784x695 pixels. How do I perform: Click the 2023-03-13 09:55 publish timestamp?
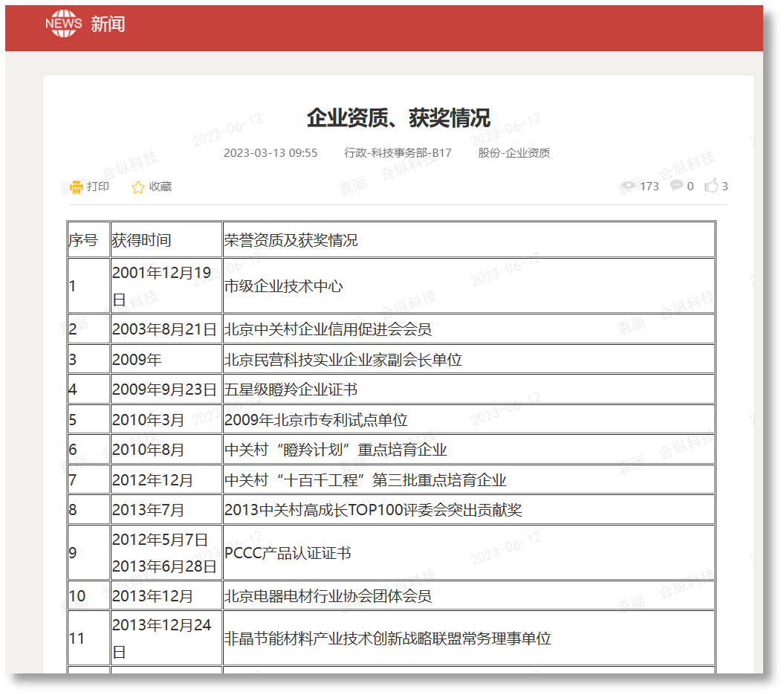(x=270, y=153)
